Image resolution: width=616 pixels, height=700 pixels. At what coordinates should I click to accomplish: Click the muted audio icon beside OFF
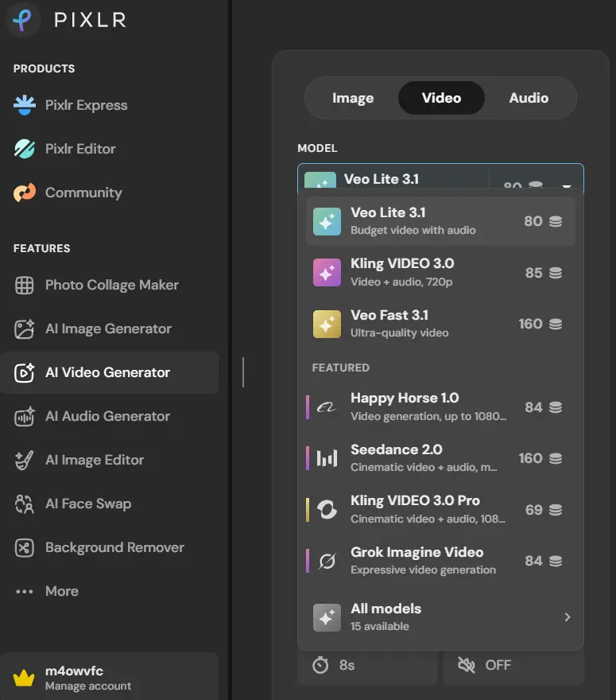(467, 665)
